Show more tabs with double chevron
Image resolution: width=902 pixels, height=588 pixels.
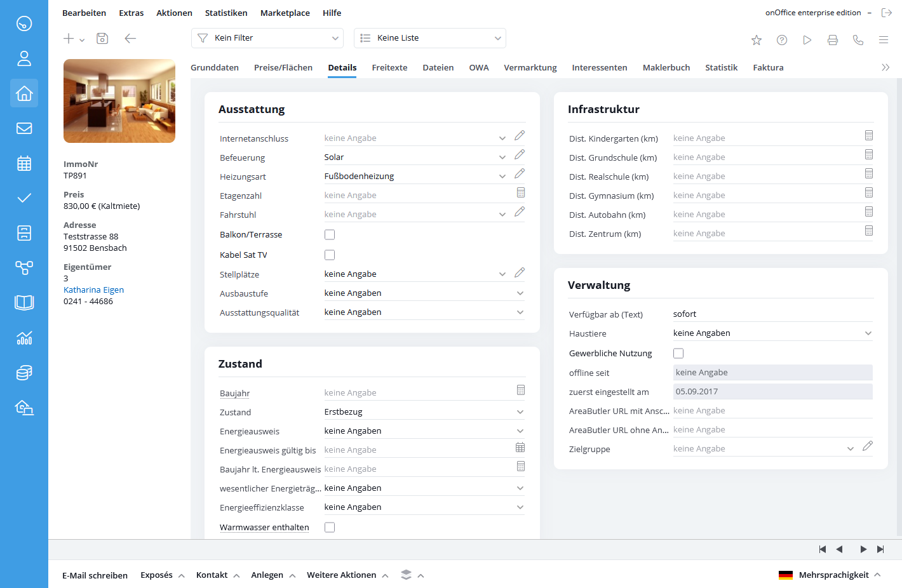(885, 67)
